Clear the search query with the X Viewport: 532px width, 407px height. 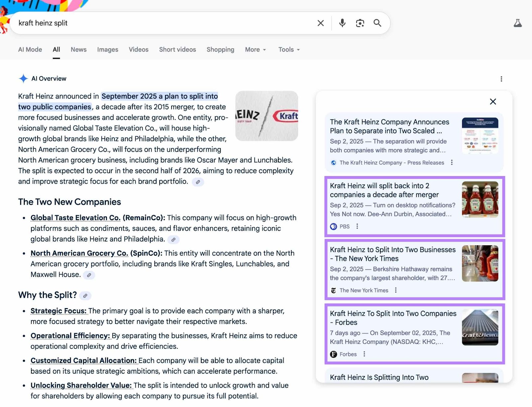pos(320,23)
